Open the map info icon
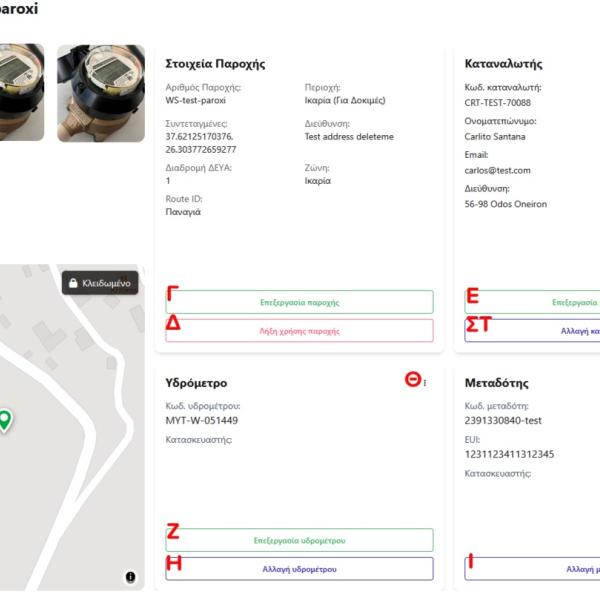The height and width of the screenshot is (600, 600). tap(130, 577)
